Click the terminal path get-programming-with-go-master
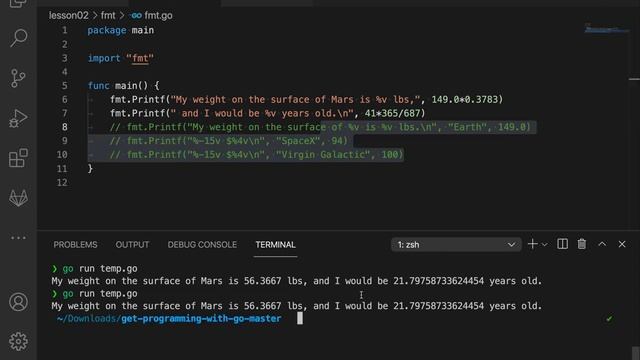This screenshot has width=640, height=360. (201, 319)
